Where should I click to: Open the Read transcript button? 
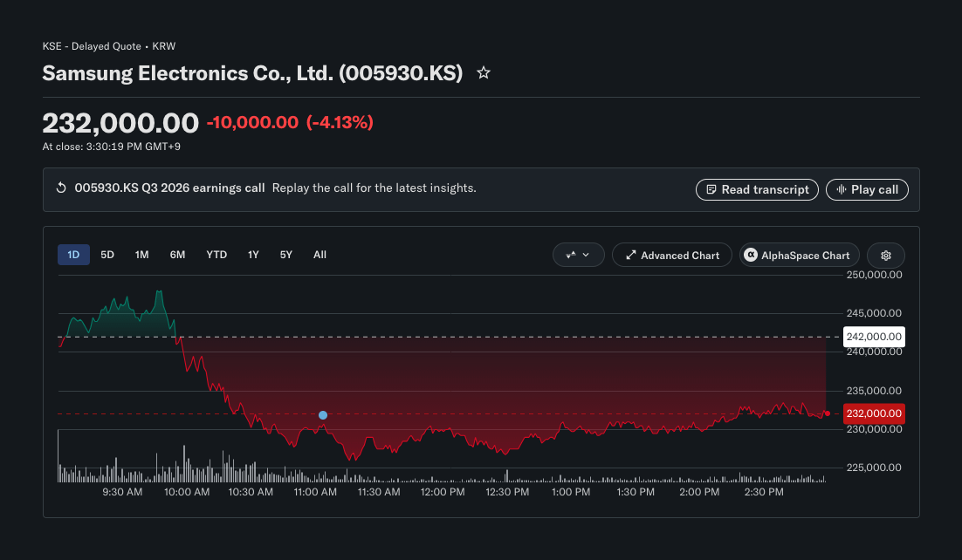pyautogui.click(x=757, y=189)
